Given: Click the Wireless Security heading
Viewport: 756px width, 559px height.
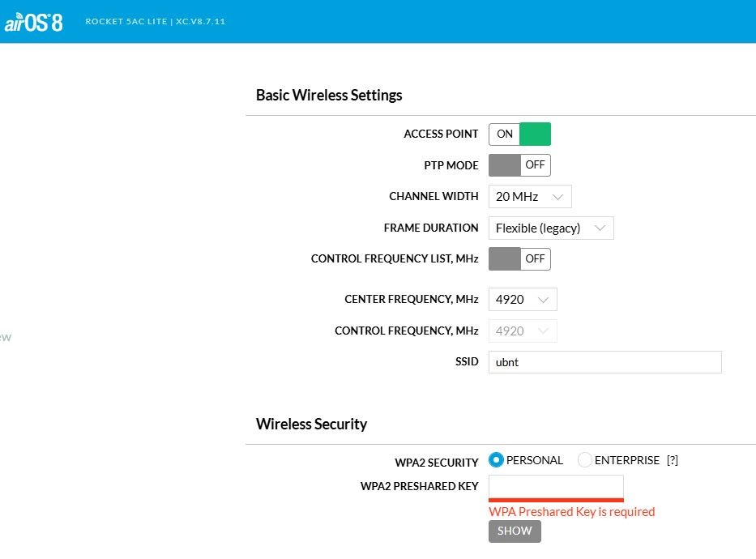Looking at the screenshot, I should click(311, 424).
